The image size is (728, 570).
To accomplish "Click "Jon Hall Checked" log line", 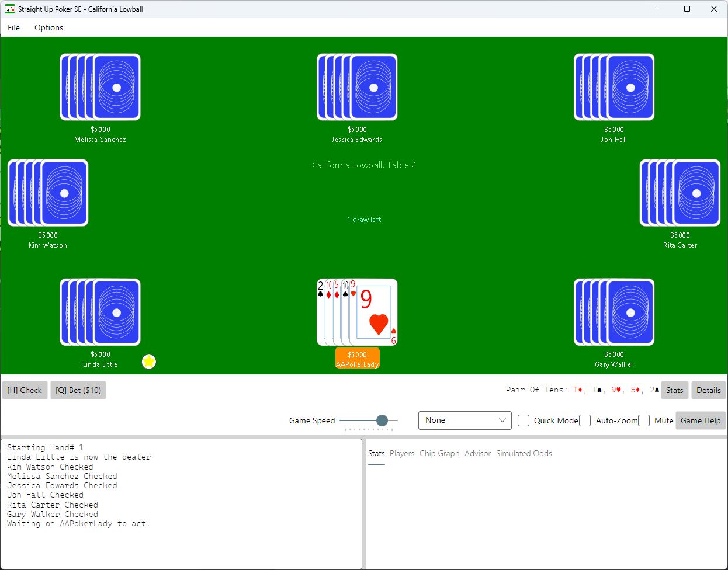I will (45, 495).
